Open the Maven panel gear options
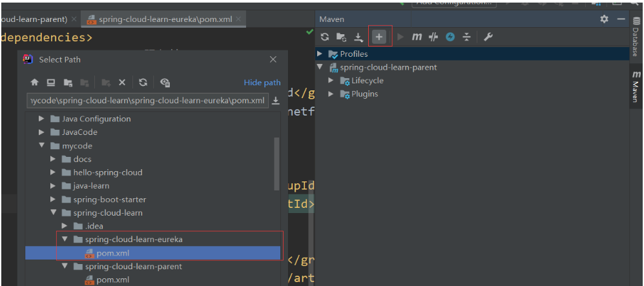Screen dimensions: 644x286 604,19
